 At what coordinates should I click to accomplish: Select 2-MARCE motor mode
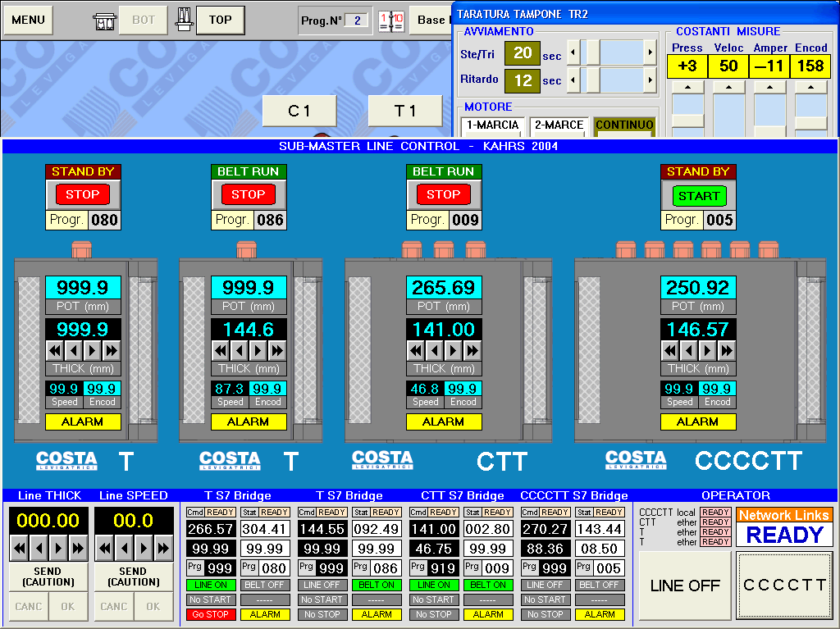coord(559,125)
